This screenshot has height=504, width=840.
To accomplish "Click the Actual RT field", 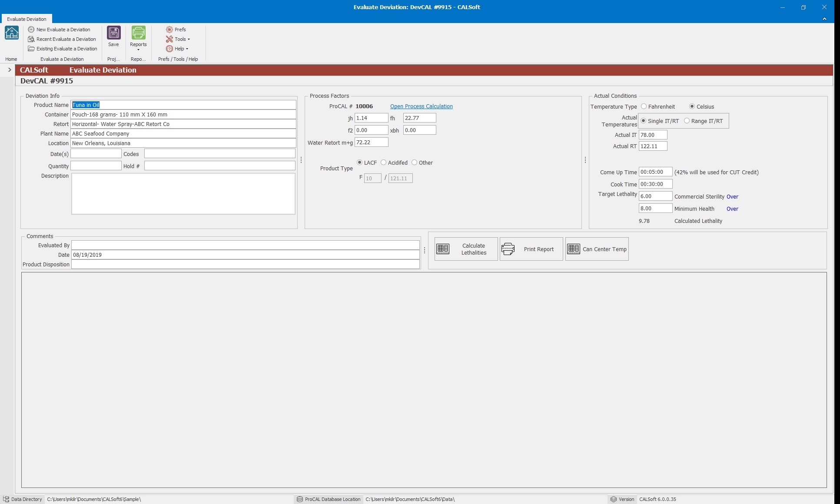I will (653, 146).
